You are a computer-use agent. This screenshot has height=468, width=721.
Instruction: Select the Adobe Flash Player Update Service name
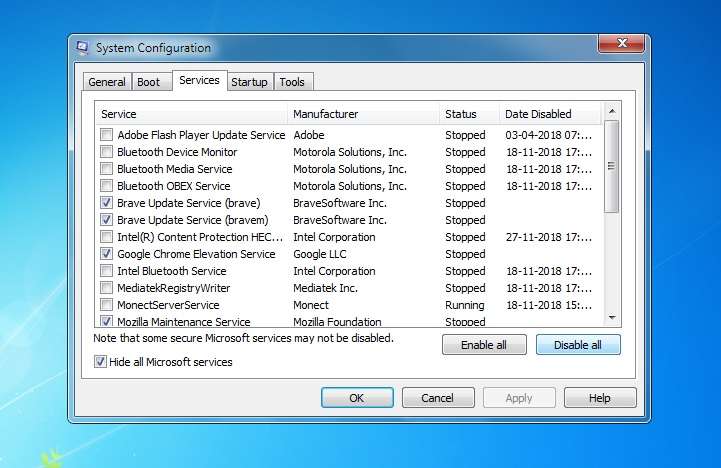pyautogui.click(x=201, y=135)
